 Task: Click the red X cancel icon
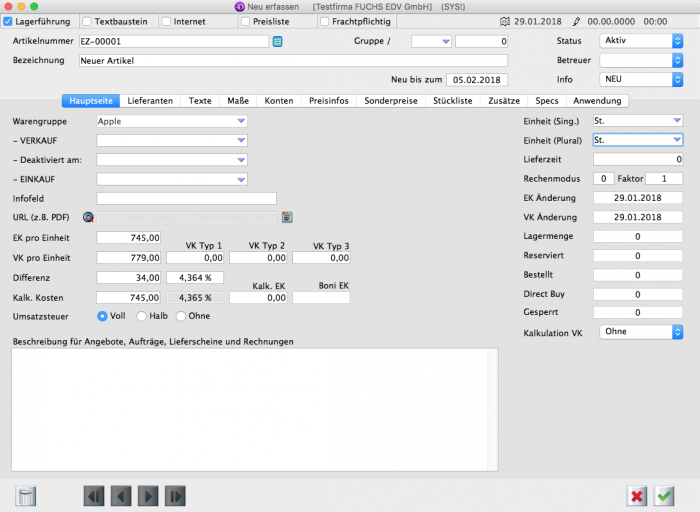(637, 495)
